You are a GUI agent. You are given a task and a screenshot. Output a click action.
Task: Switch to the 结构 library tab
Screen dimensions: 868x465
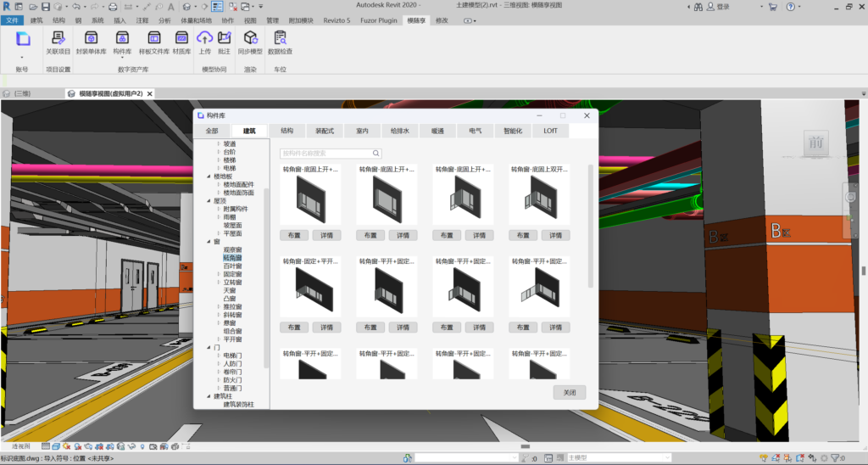click(287, 131)
